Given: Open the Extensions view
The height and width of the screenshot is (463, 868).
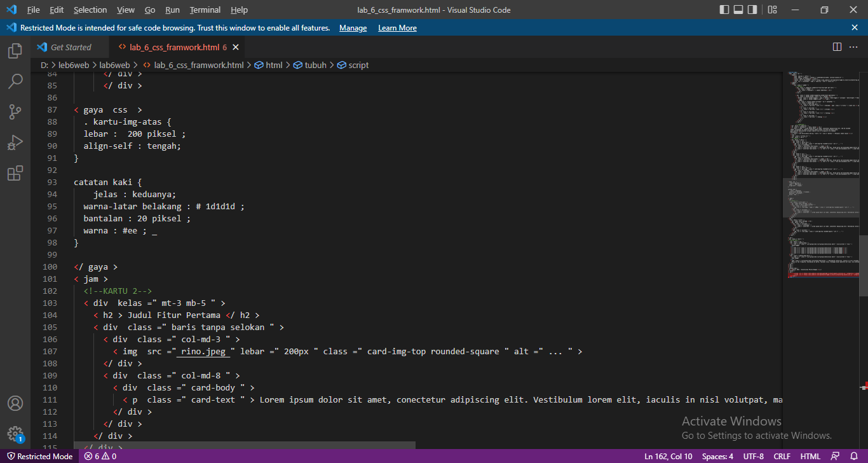Looking at the screenshot, I should tap(15, 173).
